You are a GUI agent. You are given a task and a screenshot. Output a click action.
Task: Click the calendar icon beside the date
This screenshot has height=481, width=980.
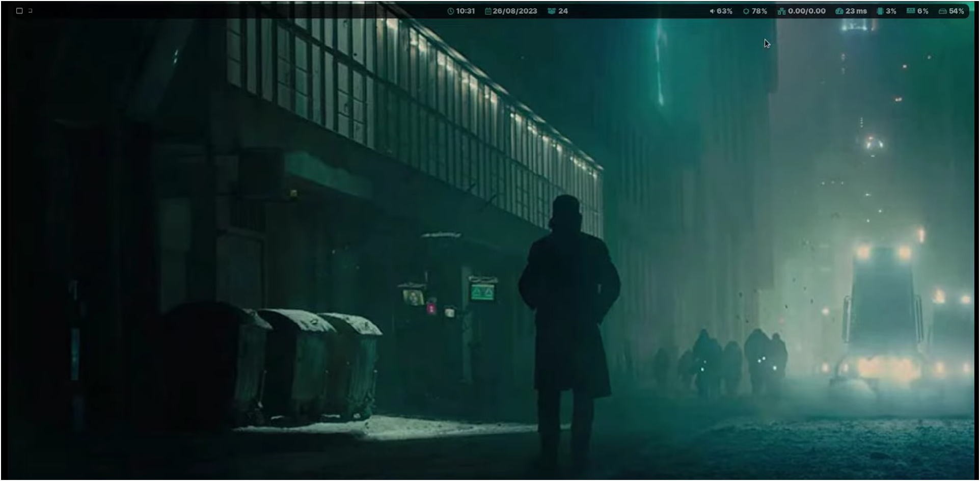(x=488, y=11)
